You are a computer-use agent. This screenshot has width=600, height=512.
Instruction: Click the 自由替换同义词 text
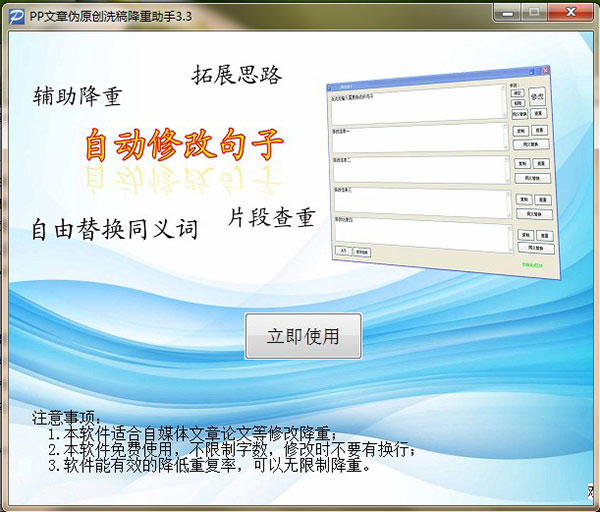[x=115, y=229]
